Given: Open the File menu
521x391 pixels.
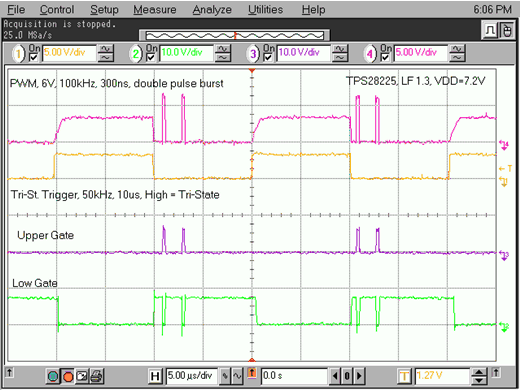Looking at the screenshot, I should point(16,9).
